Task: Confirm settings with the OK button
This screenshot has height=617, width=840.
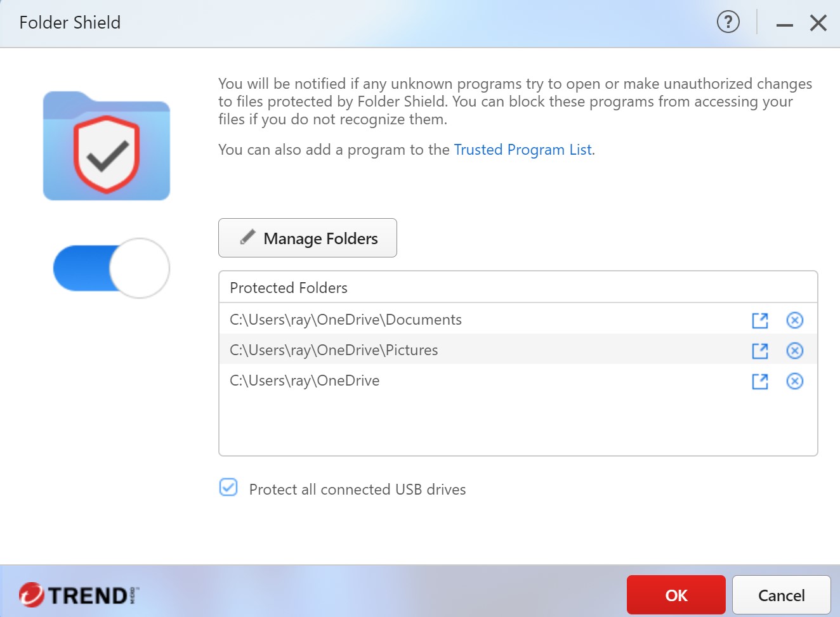Action: [676, 595]
